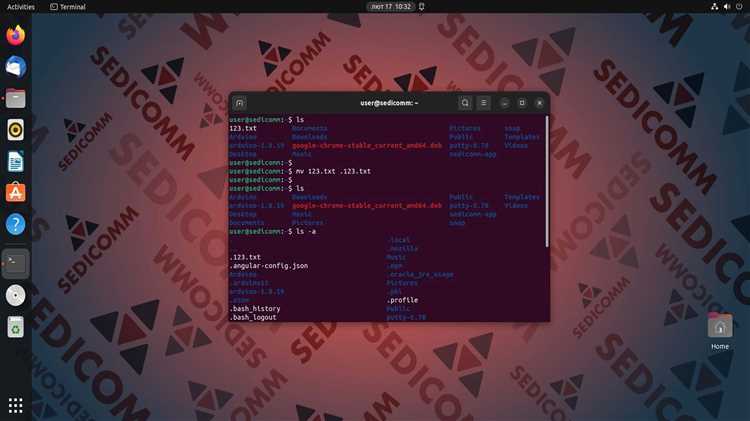This screenshot has width=750, height=421.
Task: Open Firefox from the dock
Action: (x=15, y=35)
